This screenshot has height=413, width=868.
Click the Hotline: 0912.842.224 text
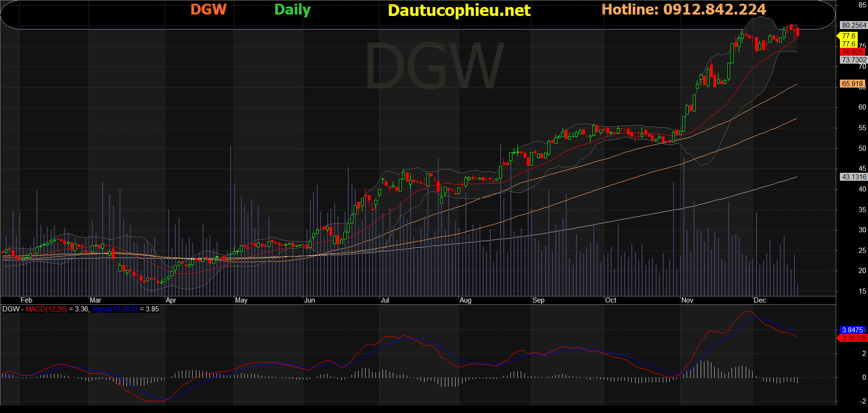pyautogui.click(x=684, y=9)
